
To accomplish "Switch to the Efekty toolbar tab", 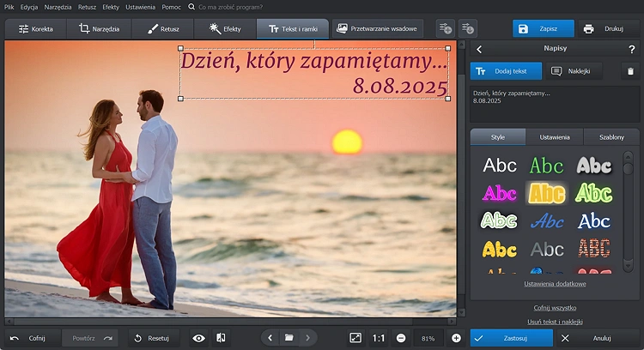I will [225, 28].
